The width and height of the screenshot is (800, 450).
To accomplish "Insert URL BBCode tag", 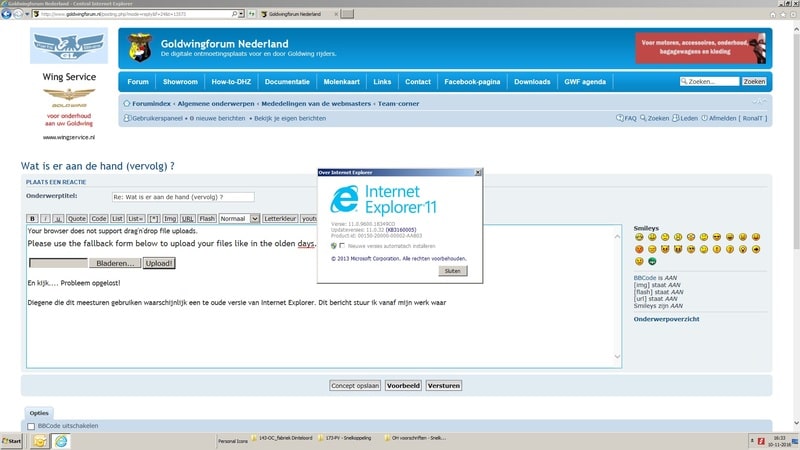I will (x=187, y=218).
